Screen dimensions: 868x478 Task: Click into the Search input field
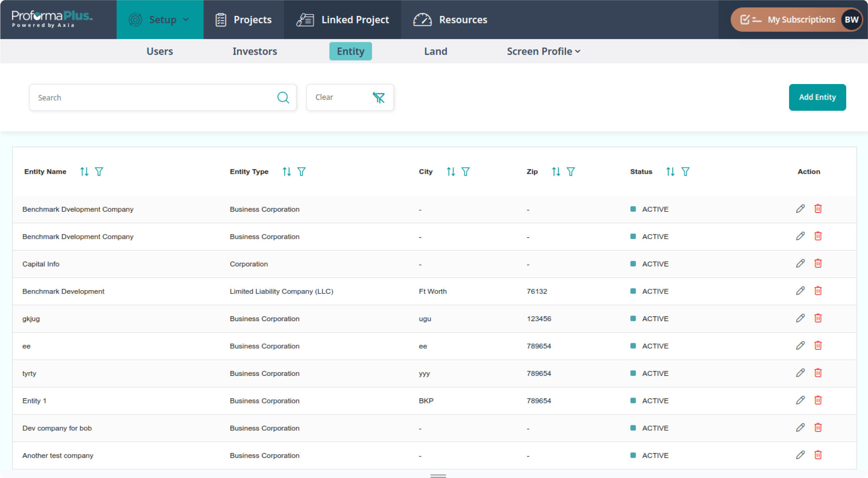pos(152,97)
